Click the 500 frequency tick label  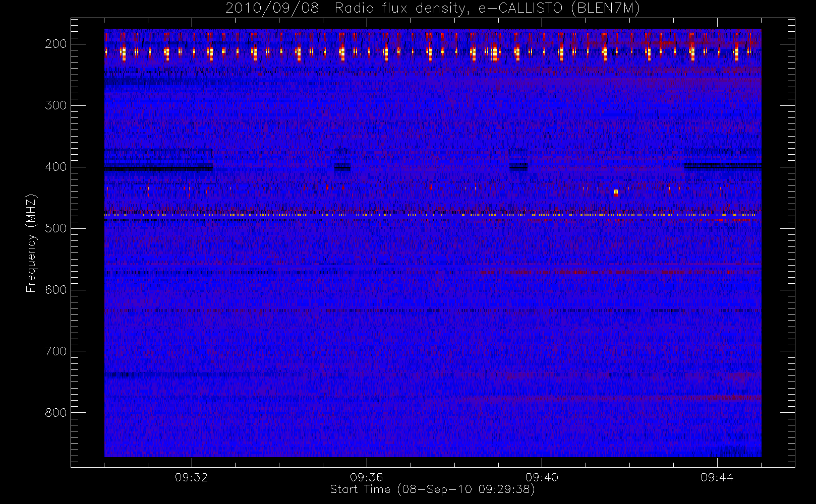pyautogui.click(x=56, y=228)
